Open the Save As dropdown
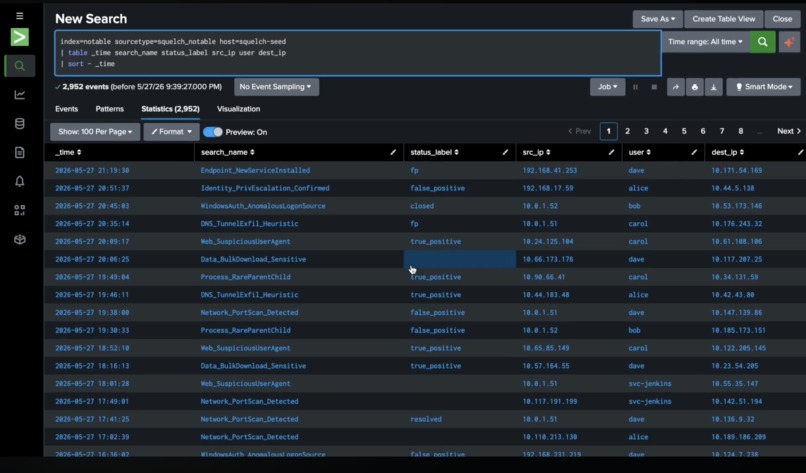 [x=657, y=19]
